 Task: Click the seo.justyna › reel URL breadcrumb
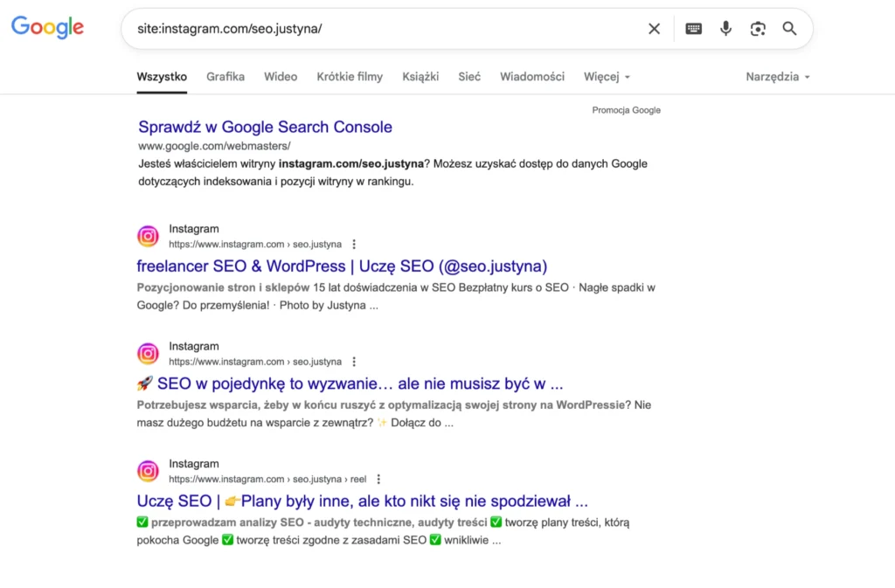point(267,479)
